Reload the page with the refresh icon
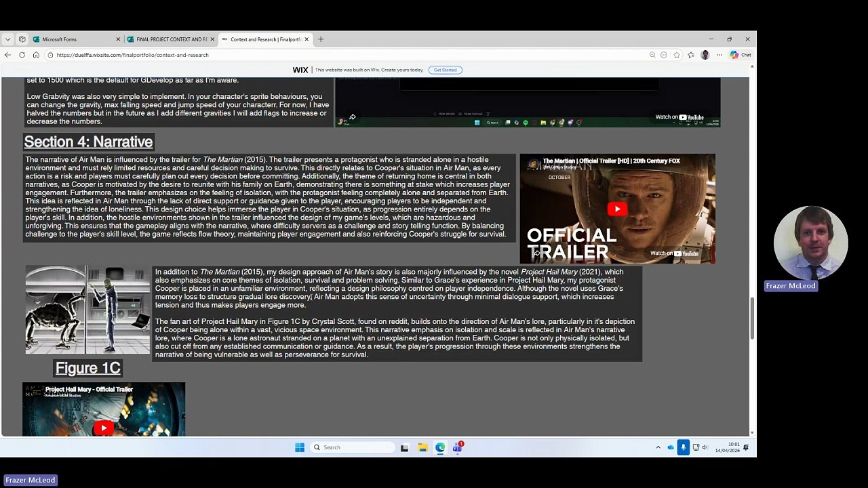Screen dimensions: 868x488 22,55
